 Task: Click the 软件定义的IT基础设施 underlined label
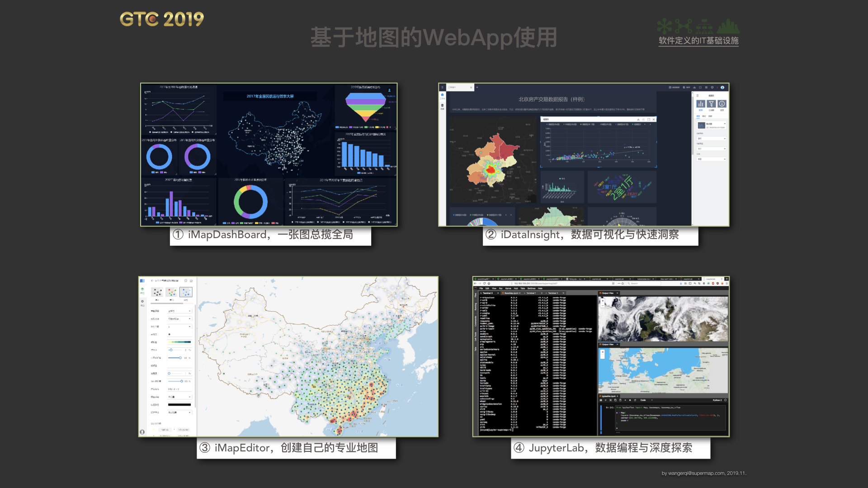tap(698, 41)
